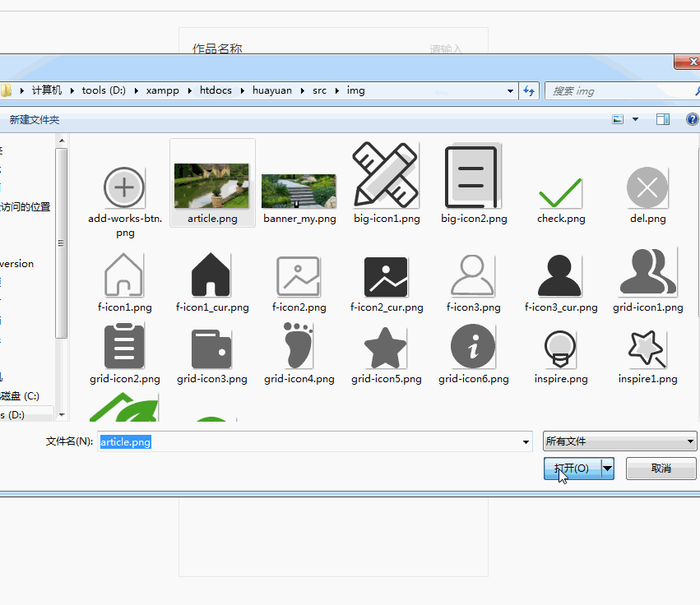
Task: Click the banner_my.png image thumbnail
Action: [x=299, y=192]
